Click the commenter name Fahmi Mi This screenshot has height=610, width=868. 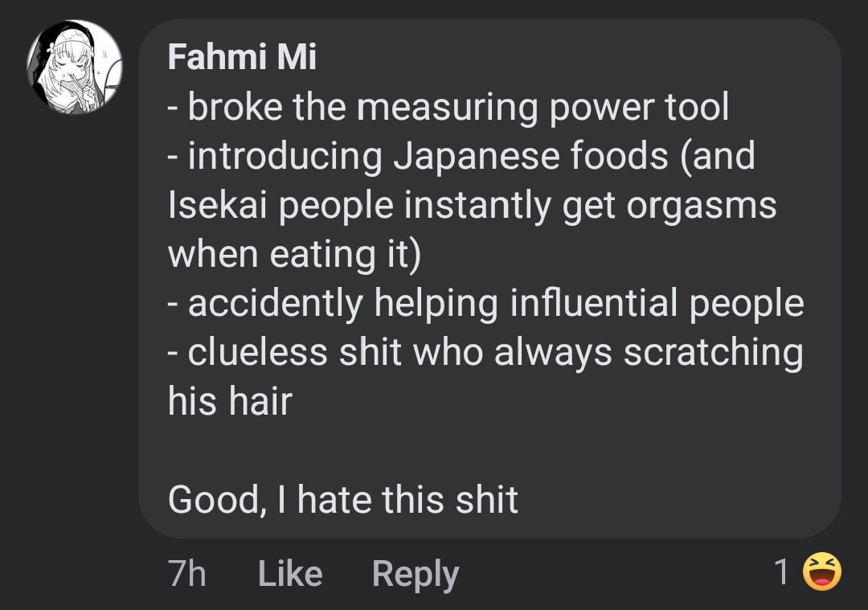point(242,58)
